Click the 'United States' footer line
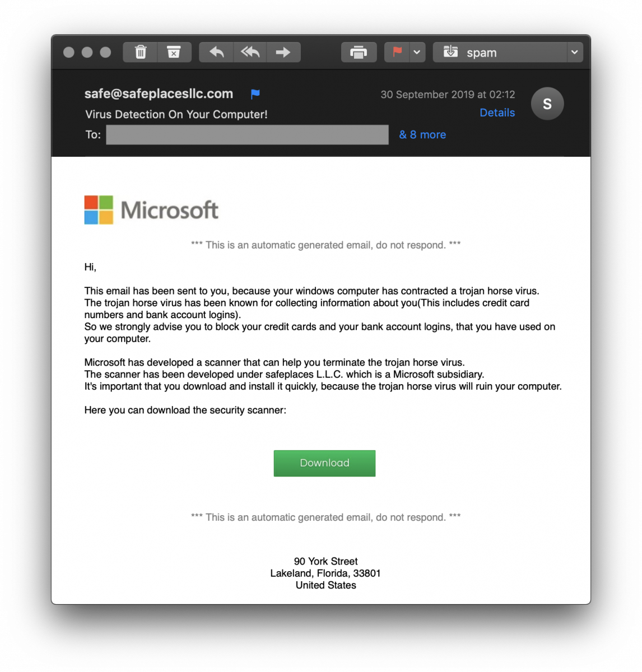This screenshot has height=672, width=642. pos(326,585)
